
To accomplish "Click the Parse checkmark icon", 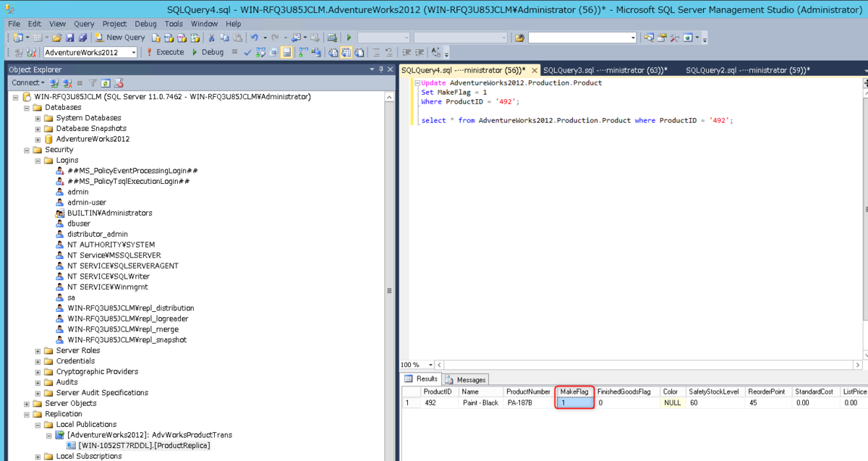I will coord(247,52).
